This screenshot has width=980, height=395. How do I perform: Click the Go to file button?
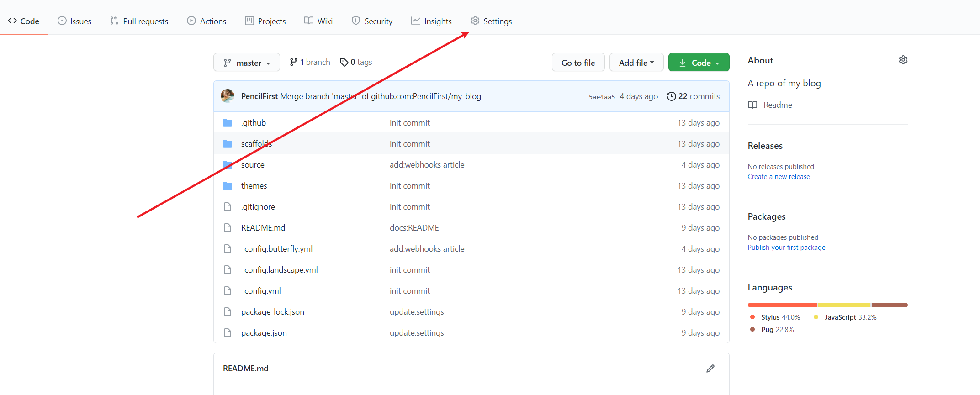click(x=578, y=63)
